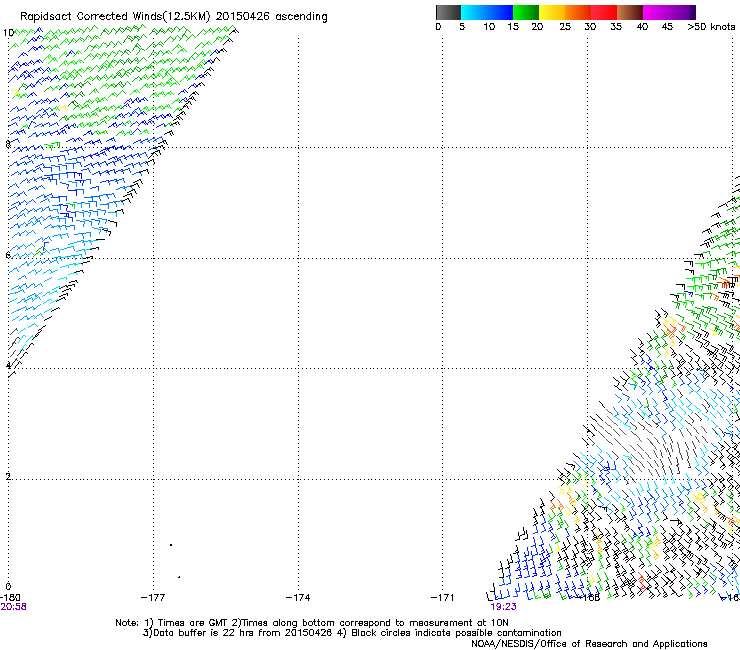This screenshot has width=740, height=650.
Task: Pick the red 30–35 knots legend swatch
Action: (x=604, y=12)
